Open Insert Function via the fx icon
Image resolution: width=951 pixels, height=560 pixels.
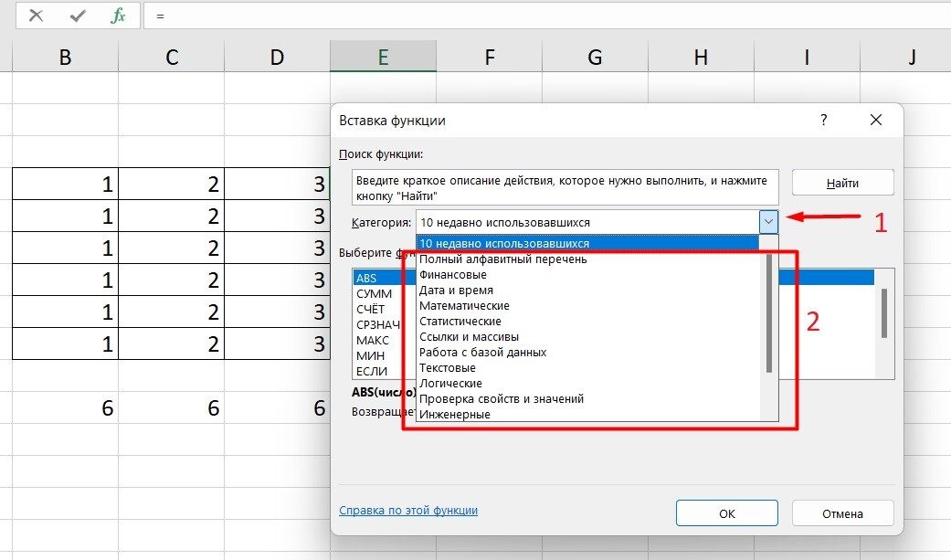click(x=118, y=16)
